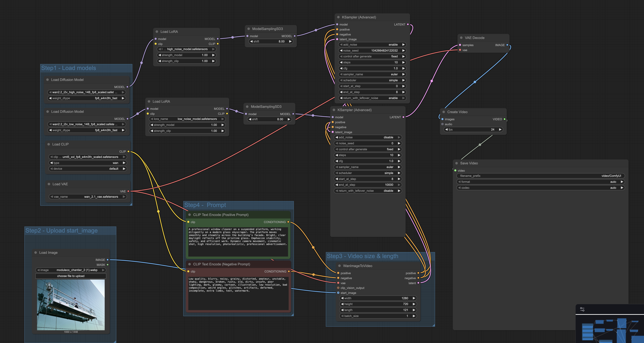
Task: Click the minimap settings sliders icon
Action: 582,309
